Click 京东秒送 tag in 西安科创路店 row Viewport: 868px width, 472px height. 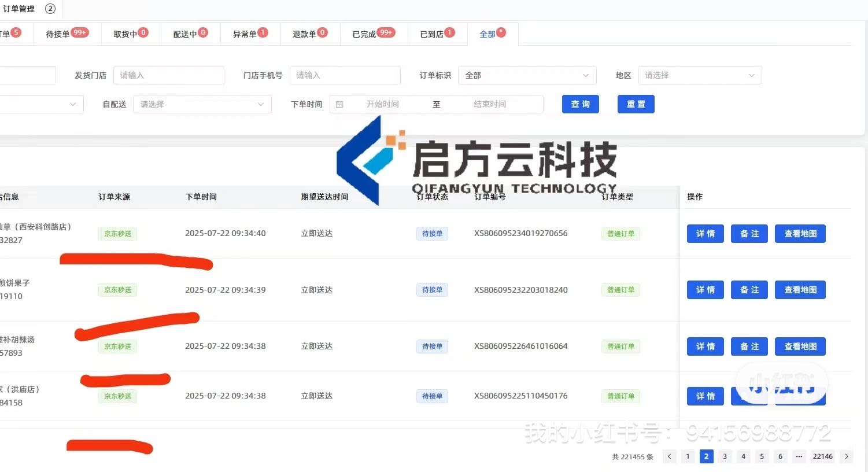click(x=118, y=234)
